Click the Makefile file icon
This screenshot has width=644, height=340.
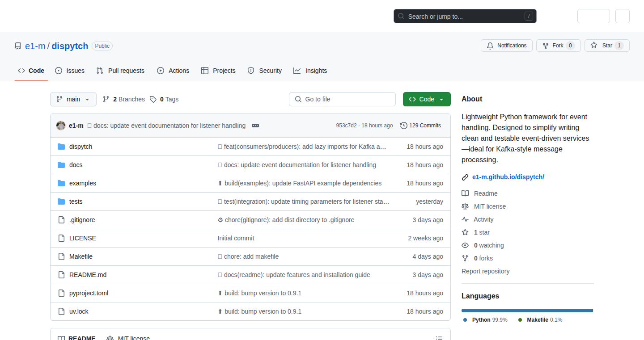pyautogui.click(x=61, y=256)
